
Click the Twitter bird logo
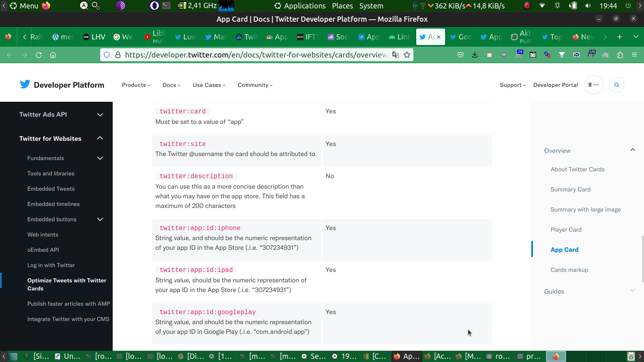[x=25, y=84]
